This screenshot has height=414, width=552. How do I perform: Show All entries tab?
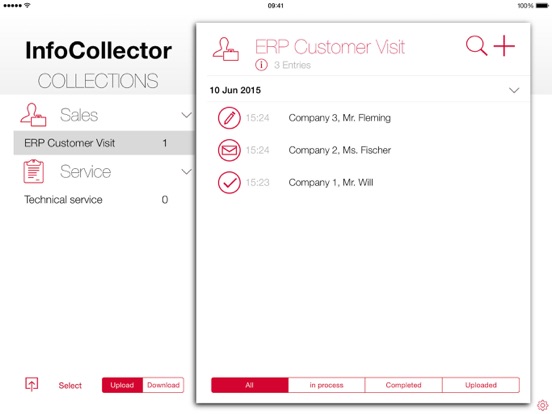click(250, 385)
